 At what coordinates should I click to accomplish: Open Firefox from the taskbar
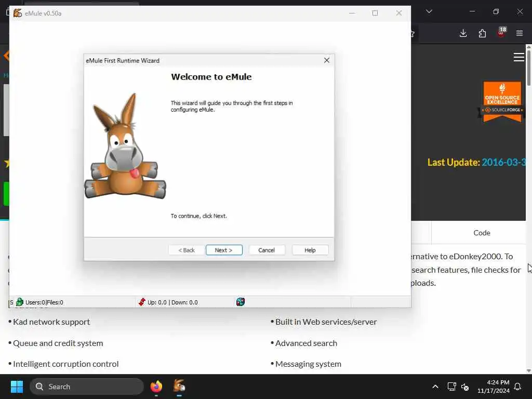[x=156, y=387]
